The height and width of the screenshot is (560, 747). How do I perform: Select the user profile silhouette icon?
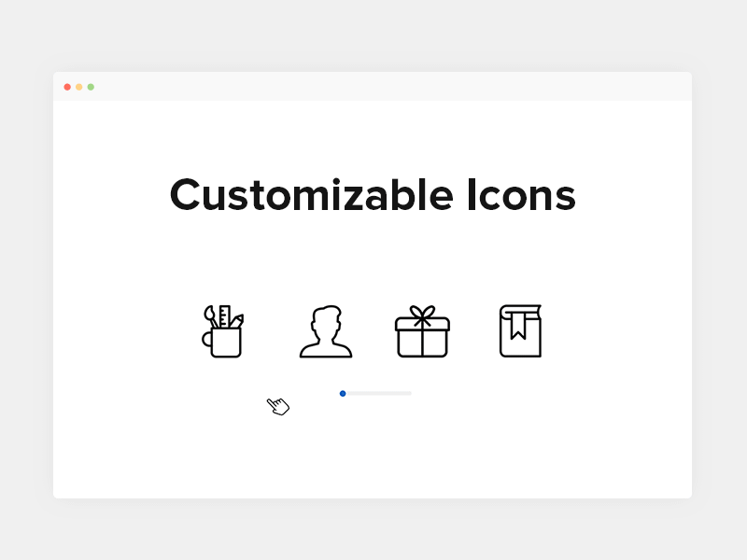pyautogui.click(x=326, y=331)
